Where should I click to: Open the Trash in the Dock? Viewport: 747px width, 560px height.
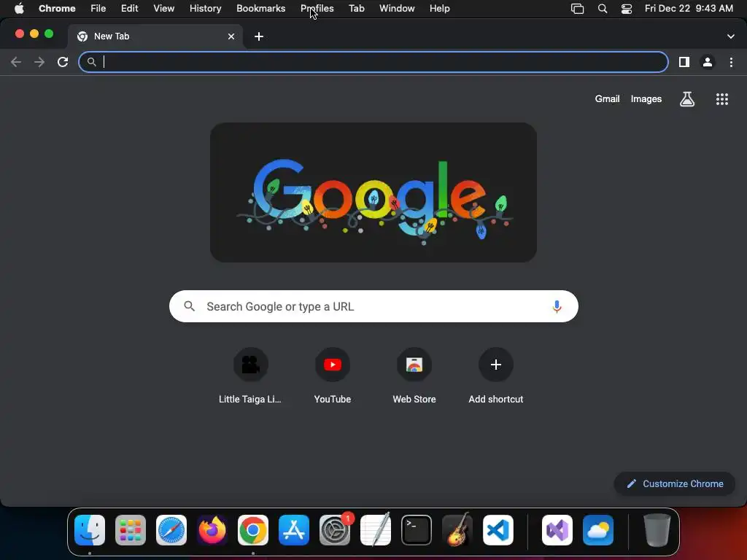[657, 530]
